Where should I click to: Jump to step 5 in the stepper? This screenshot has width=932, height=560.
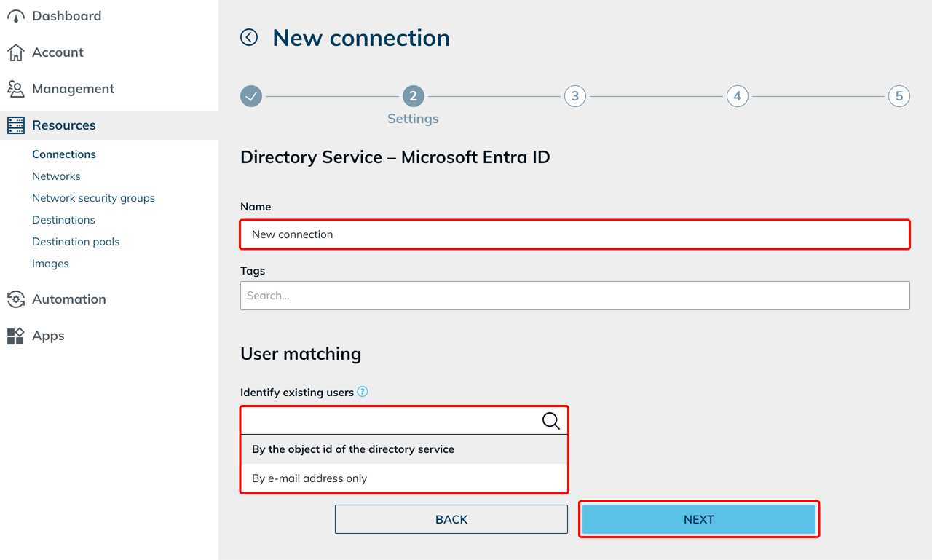pyautogui.click(x=899, y=96)
